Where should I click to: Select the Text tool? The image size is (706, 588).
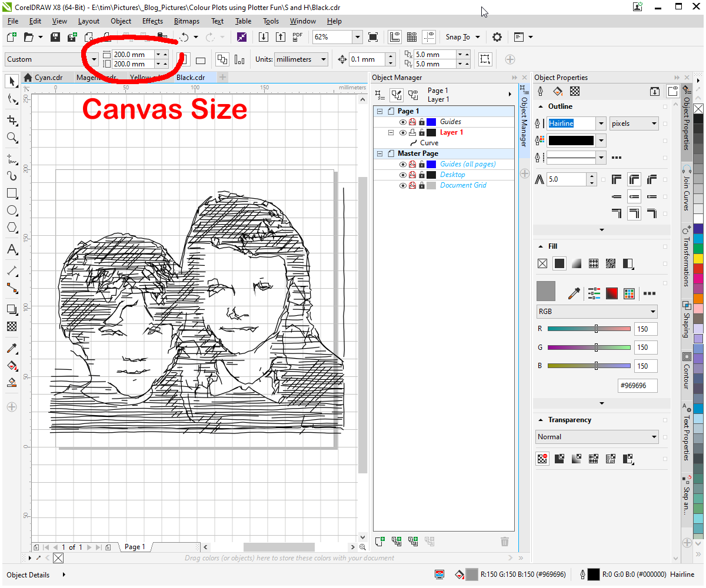[x=12, y=249]
